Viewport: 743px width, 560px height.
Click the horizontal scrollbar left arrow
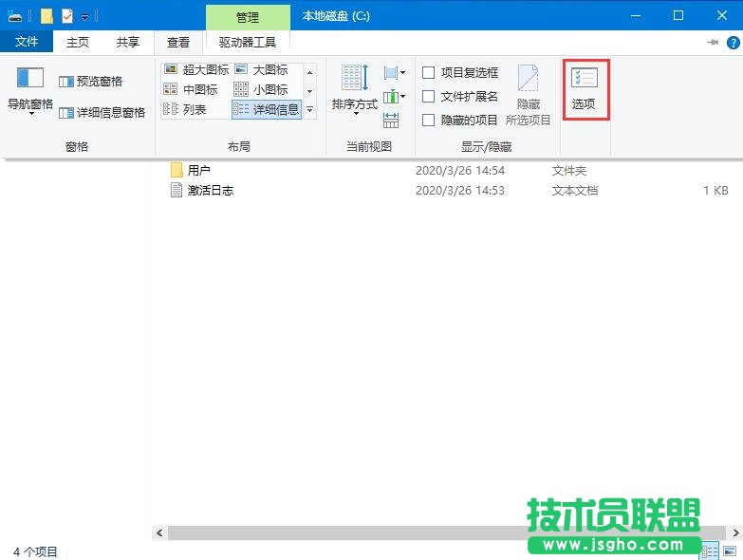pyautogui.click(x=159, y=533)
